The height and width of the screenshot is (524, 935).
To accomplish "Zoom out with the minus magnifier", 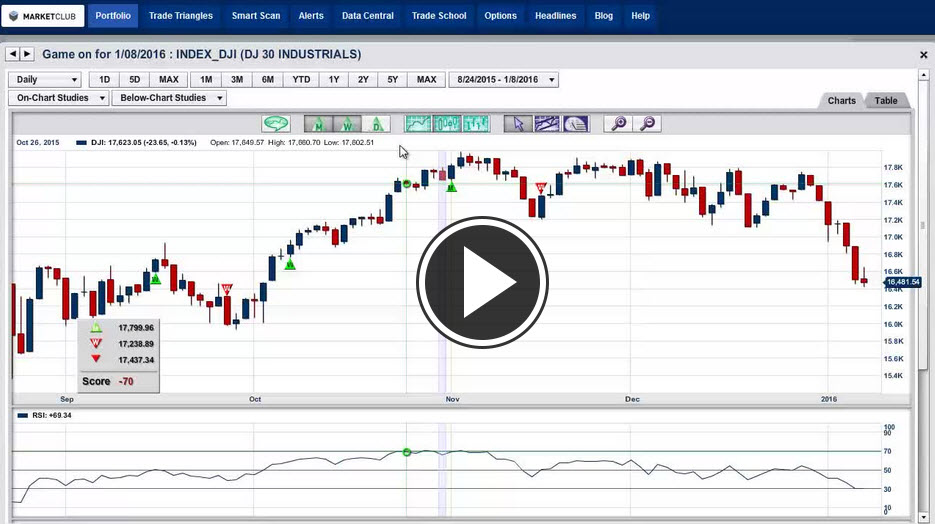I will (x=648, y=124).
